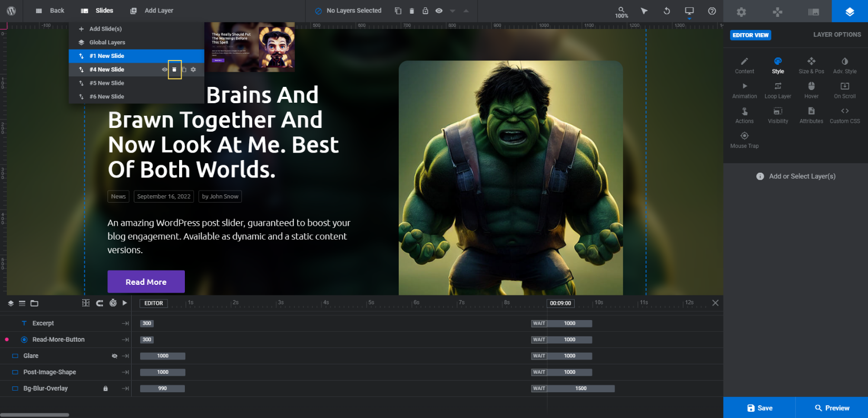Open the Mouse Trap options
This screenshot has width=868, height=418.
pyautogui.click(x=744, y=140)
